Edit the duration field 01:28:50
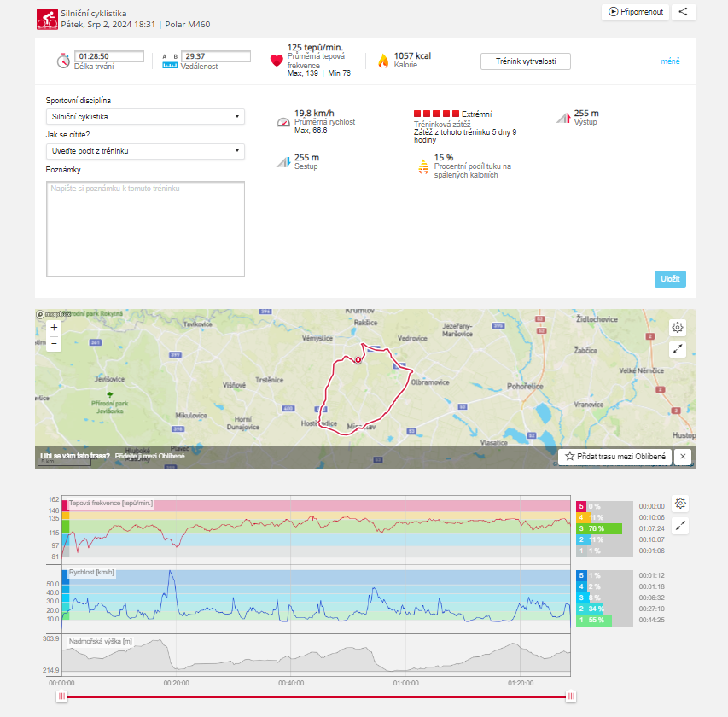The width and height of the screenshot is (728, 717). tap(109, 56)
